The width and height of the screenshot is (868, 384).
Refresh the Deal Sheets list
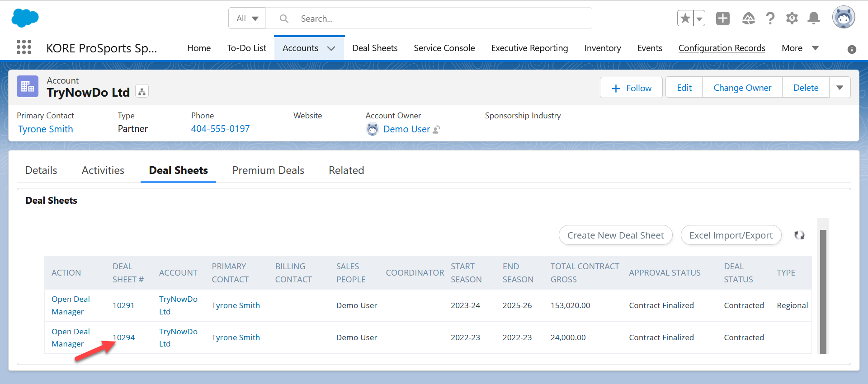point(799,235)
